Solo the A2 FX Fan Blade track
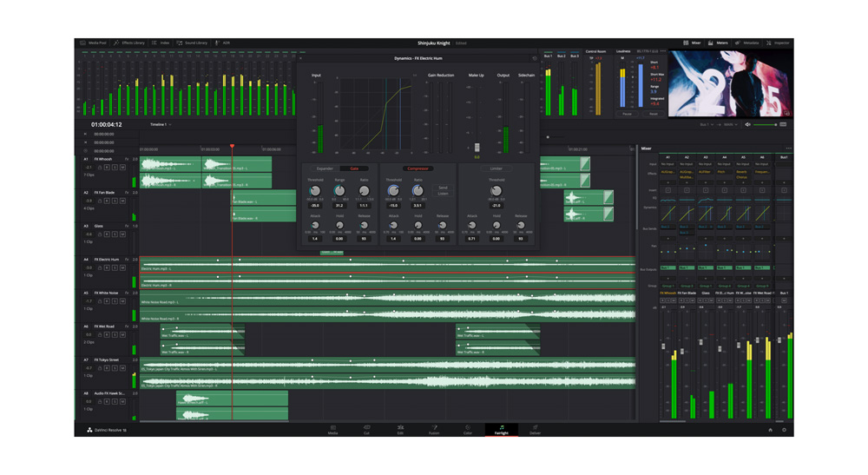 pos(115,201)
